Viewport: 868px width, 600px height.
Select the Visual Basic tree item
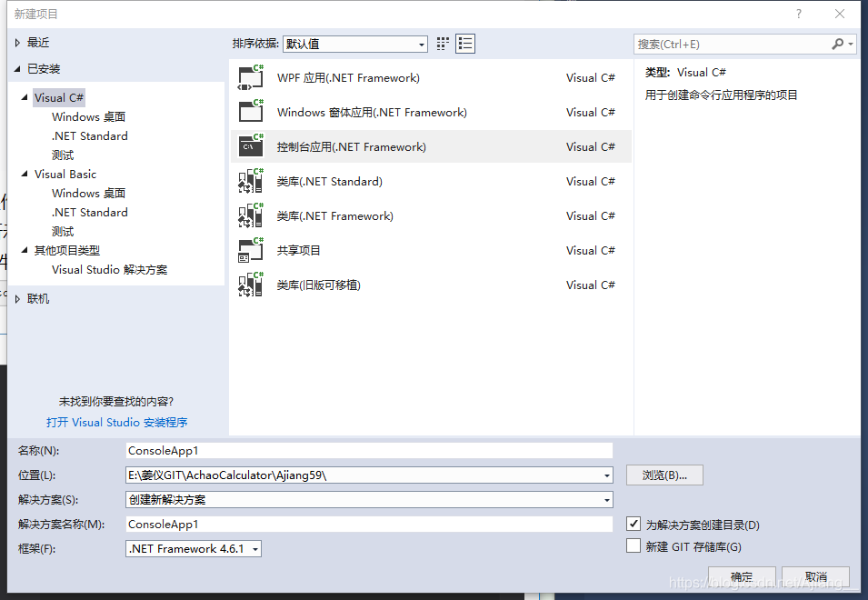tap(65, 174)
